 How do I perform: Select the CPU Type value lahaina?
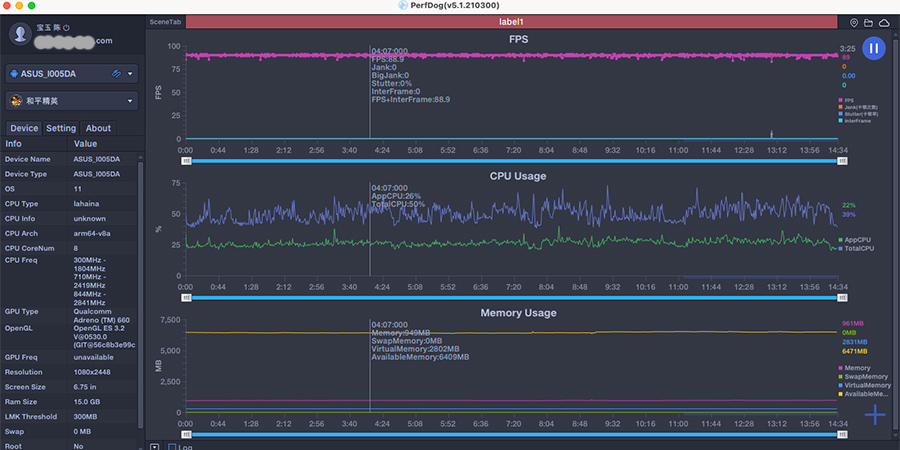tap(85, 204)
